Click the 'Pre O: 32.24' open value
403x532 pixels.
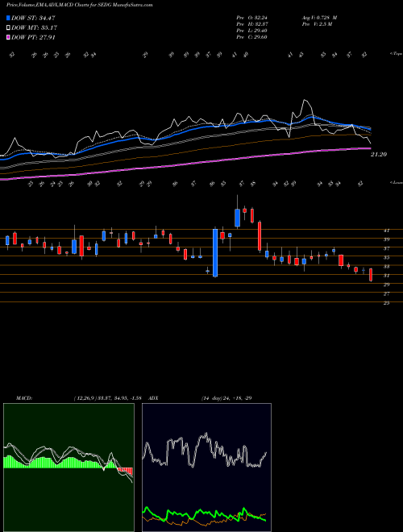pos(251,18)
